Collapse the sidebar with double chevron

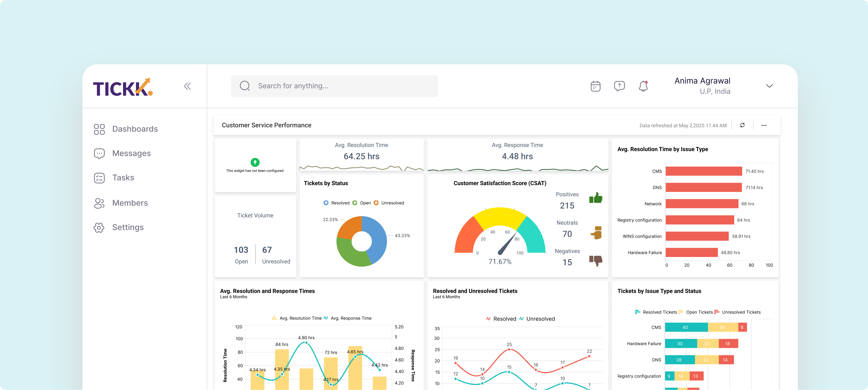(x=188, y=86)
